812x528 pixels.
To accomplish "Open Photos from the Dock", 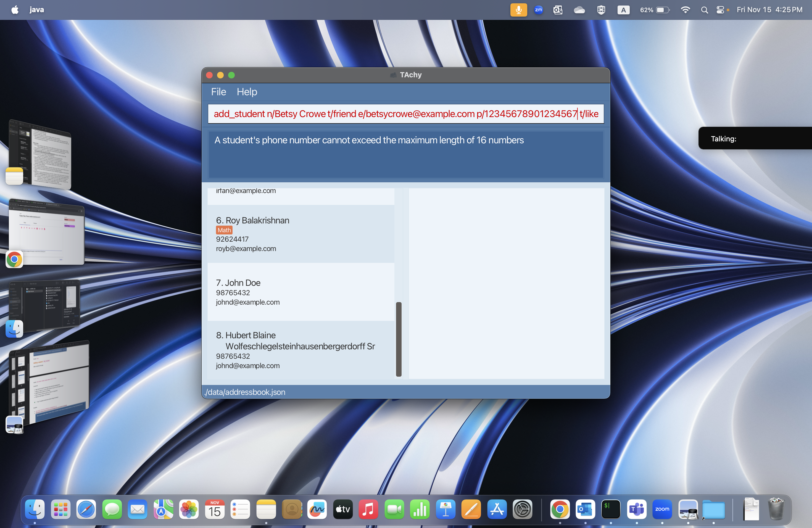I will (x=189, y=509).
